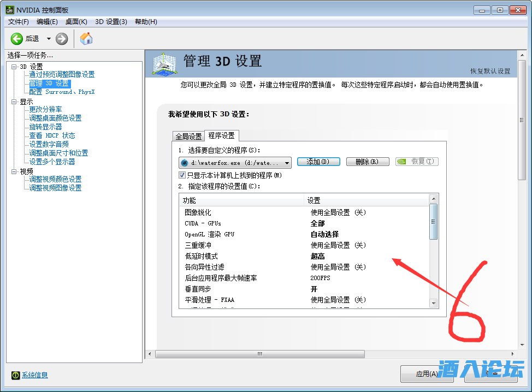Viewport: 532px width, 392px height.
Task: Open 查看 HDCP 状态 task
Action: (x=52, y=135)
